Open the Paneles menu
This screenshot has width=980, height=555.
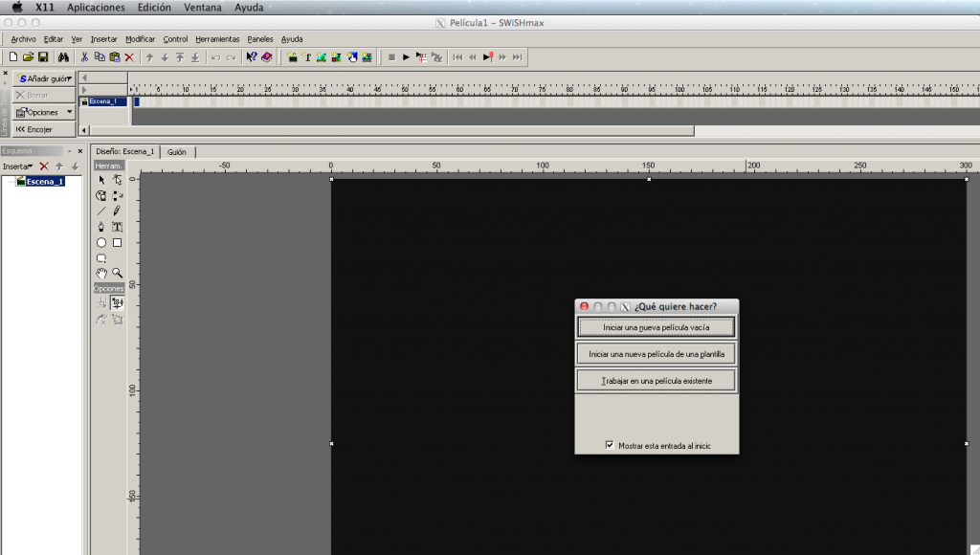coord(260,38)
